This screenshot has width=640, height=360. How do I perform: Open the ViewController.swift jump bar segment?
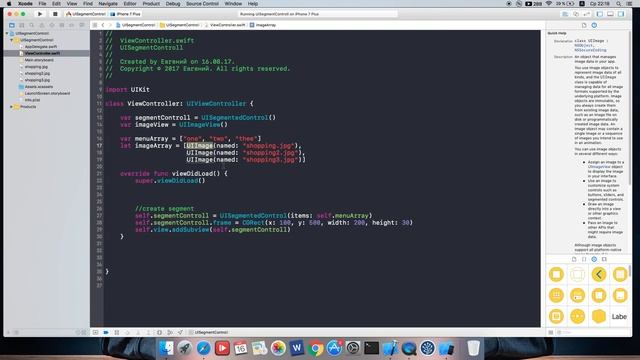coord(225,25)
